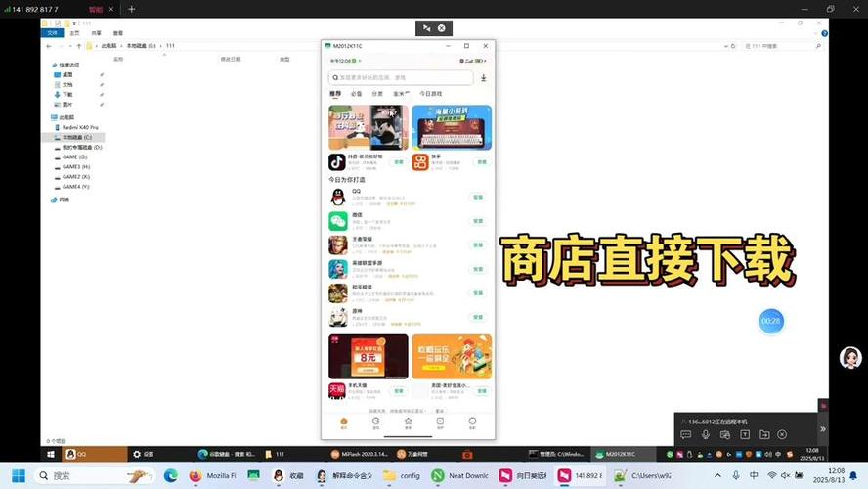This screenshot has height=489, width=868.
Task: Open a new remote session tab plus
Action: (131, 9)
